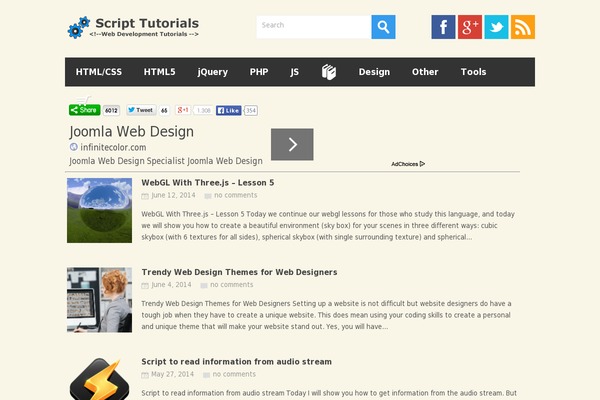Click the gray ad arrow button
600x400 pixels.
(x=292, y=144)
